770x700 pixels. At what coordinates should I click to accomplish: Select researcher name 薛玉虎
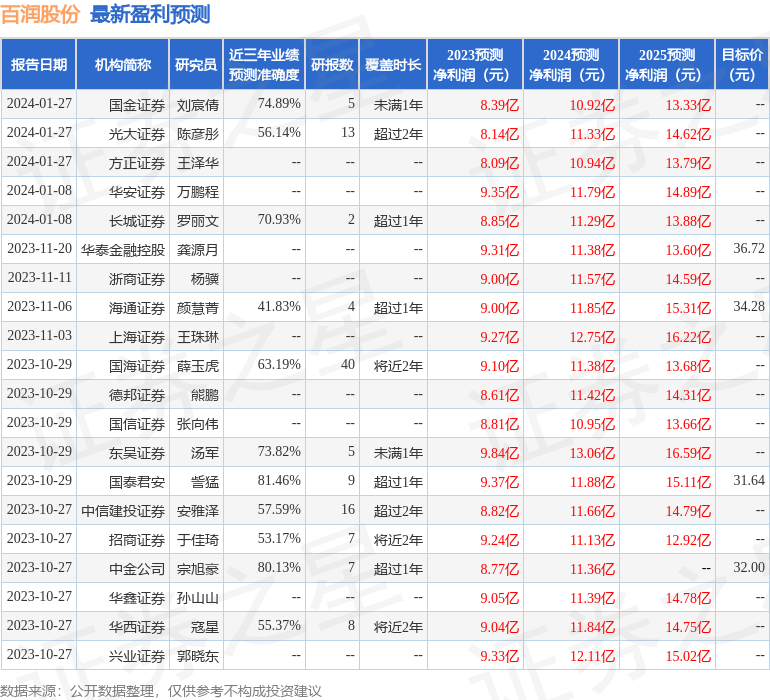(x=198, y=366)
